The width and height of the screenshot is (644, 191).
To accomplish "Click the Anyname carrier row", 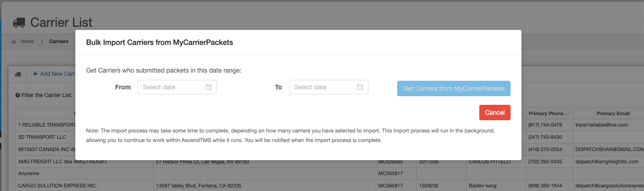I will click(330, 173).
